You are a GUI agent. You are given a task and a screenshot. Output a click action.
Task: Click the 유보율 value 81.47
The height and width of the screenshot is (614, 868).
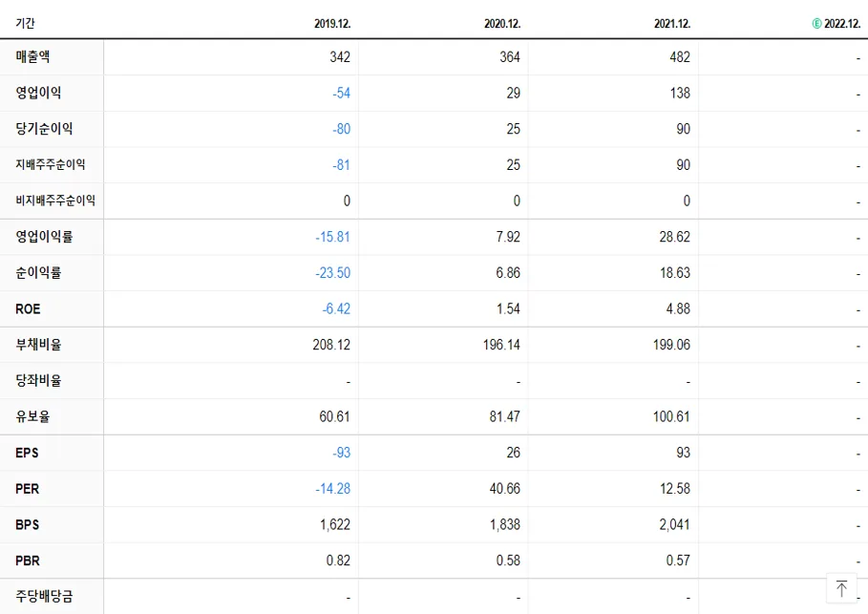505,417
